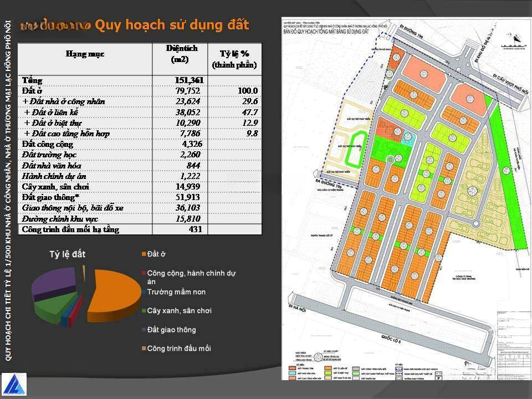Select the orange slice of pie chart
This screenshot has height=399, width=532.
[x=114, y=294]
